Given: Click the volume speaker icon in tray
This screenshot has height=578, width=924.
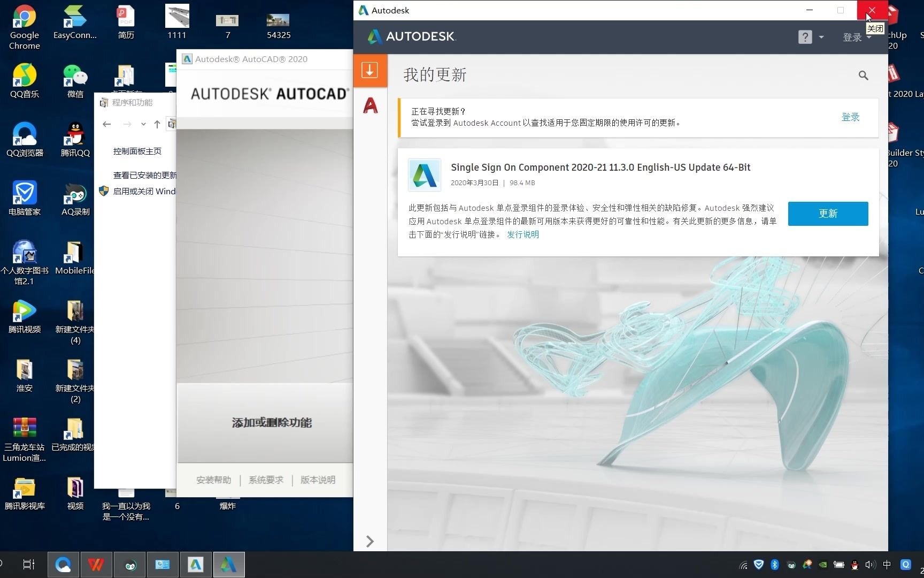Looking at the screenshot, I should (x=871, y=565).
